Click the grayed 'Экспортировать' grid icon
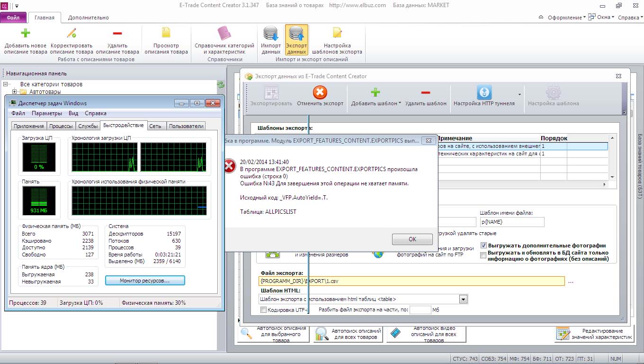Image resolution: width=644 pixels, height=364 pixels. coord(271,92)
